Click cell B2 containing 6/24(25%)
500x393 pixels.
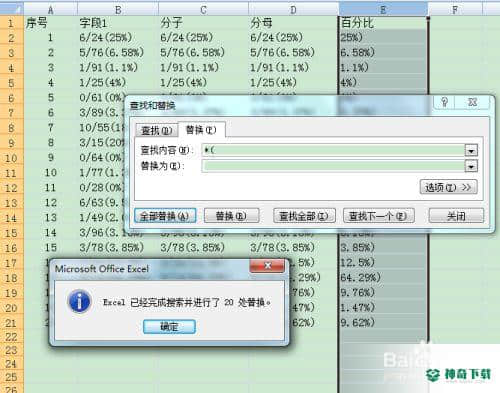118,38
